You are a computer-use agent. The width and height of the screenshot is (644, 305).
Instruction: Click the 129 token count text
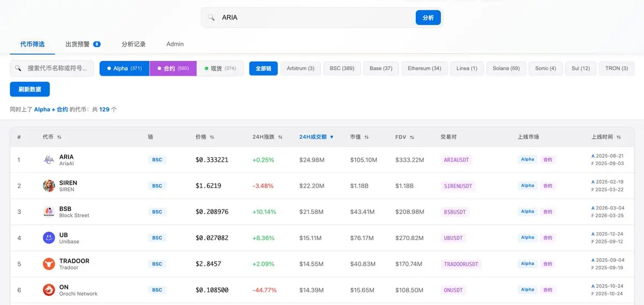(104, 109)
